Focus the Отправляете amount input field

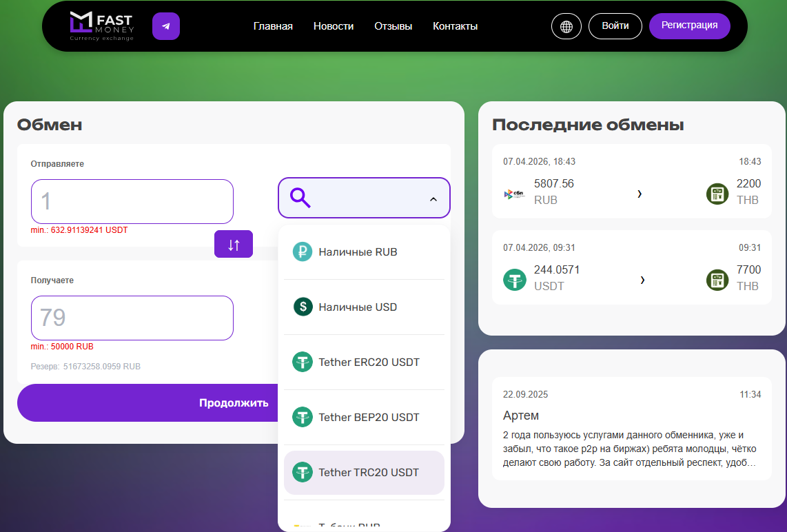132,201
